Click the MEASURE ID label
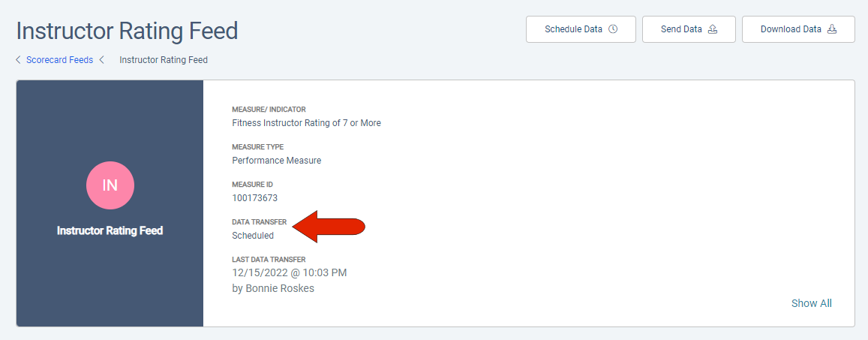Image resolution: width=868 pixels, height=340 pixels. coord(252,185)
